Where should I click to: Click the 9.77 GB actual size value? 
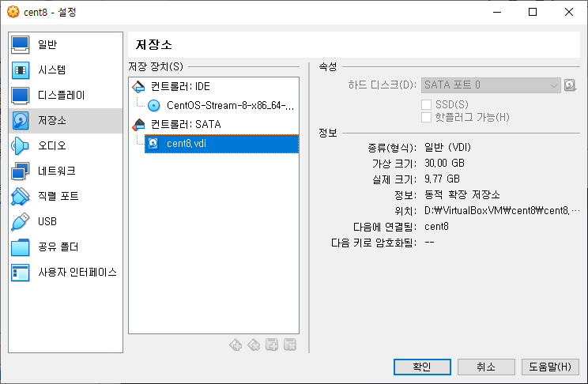tap(442, 179)
